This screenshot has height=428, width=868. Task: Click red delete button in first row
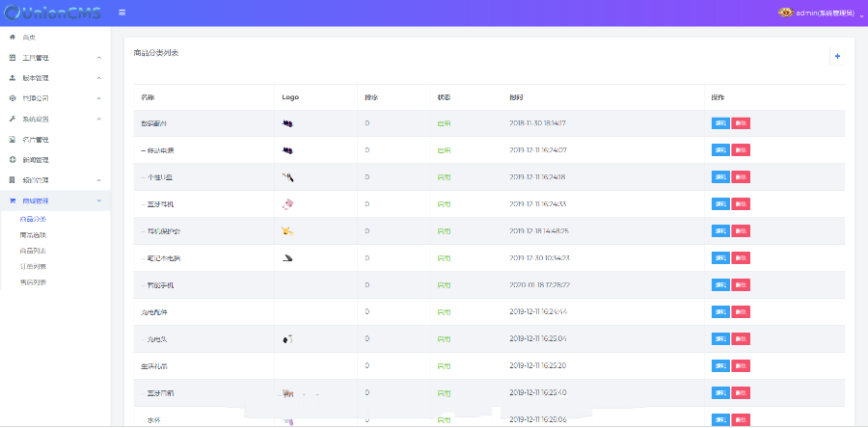tap(740, 123)
